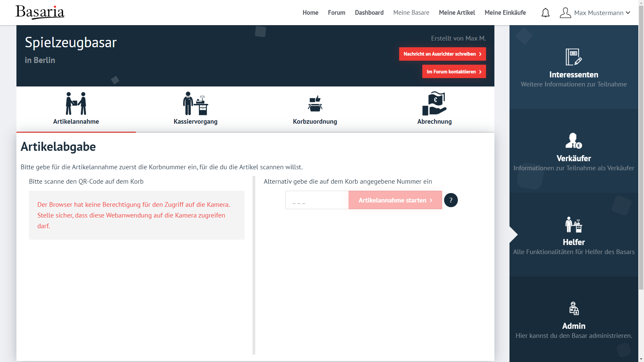Click the Verkäufer seller icon
Screen dimensions: 644x362
(x=574, y=141)
